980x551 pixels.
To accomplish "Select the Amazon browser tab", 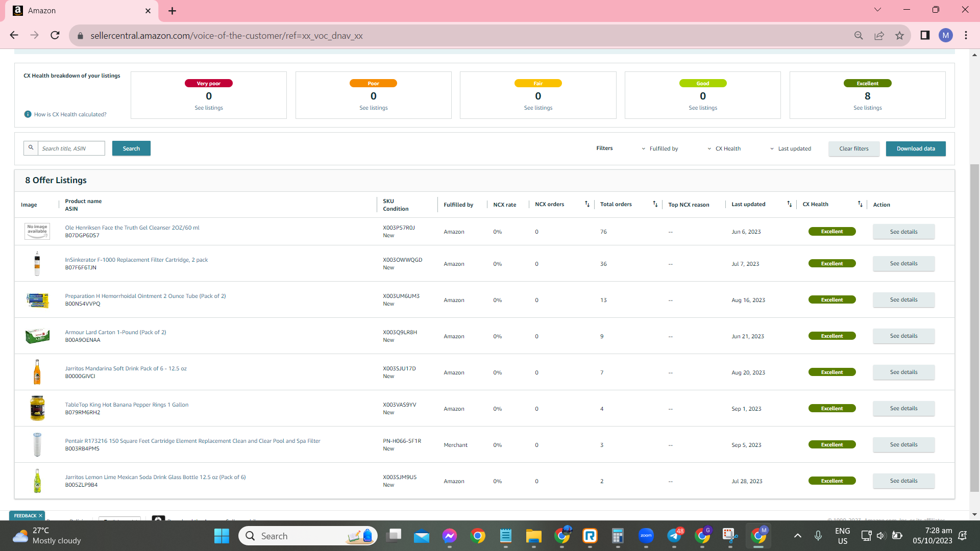I will pyautogui.click(x=82, y=11).
